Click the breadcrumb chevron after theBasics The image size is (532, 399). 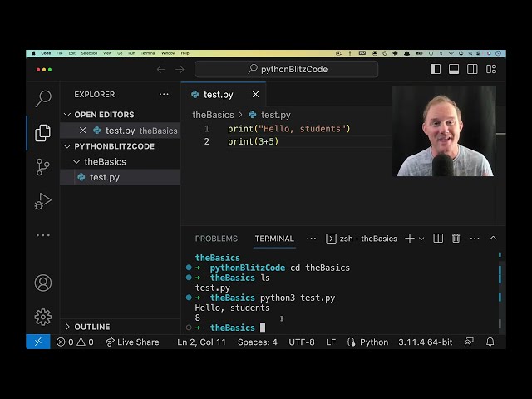click(x=240, y=115)
